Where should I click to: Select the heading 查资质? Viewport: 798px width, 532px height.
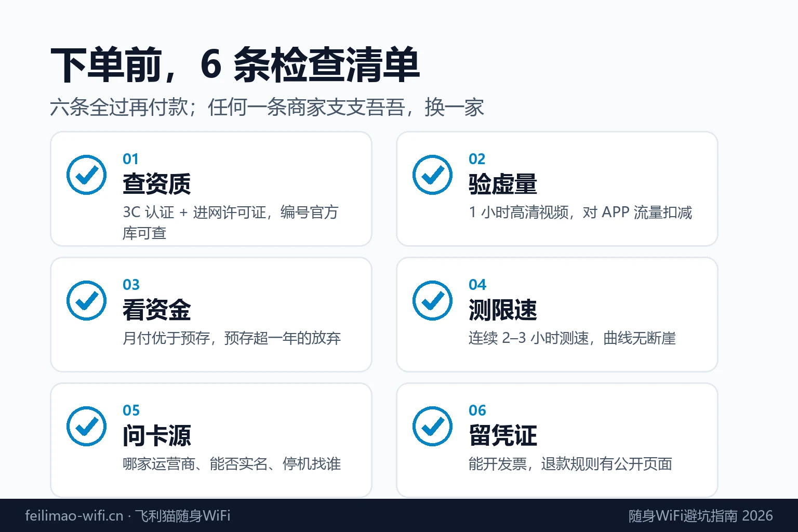[x=157, y=184]
